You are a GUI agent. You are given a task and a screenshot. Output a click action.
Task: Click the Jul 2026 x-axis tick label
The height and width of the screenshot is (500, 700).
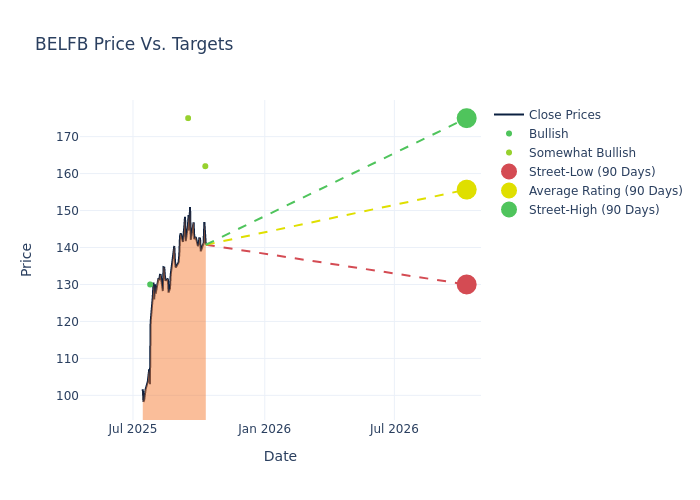click(x=394, y=429)
